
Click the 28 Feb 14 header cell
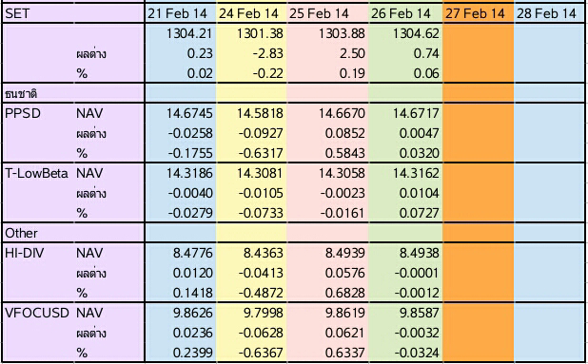coord(549,13)
